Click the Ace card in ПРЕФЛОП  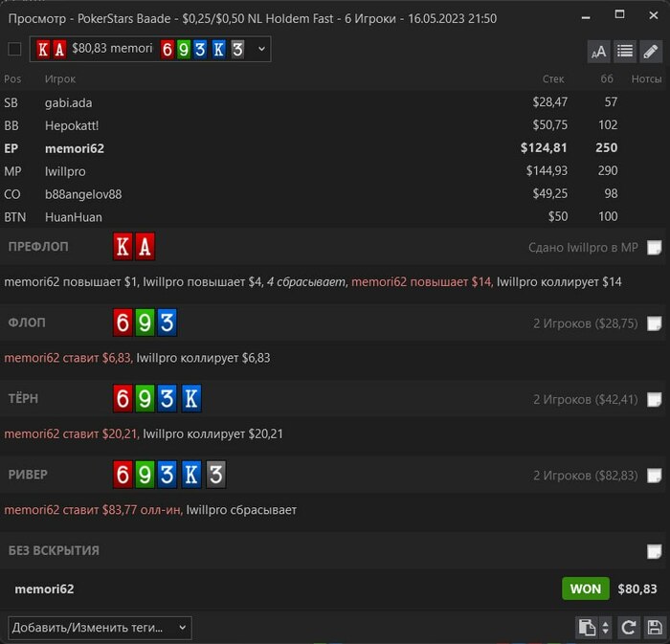point(145,247)
